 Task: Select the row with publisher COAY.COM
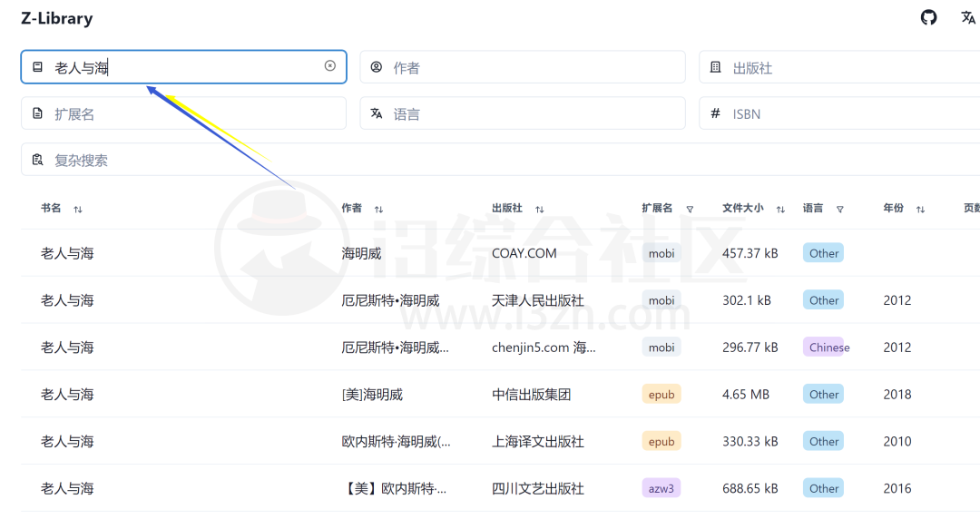point(501,252)
